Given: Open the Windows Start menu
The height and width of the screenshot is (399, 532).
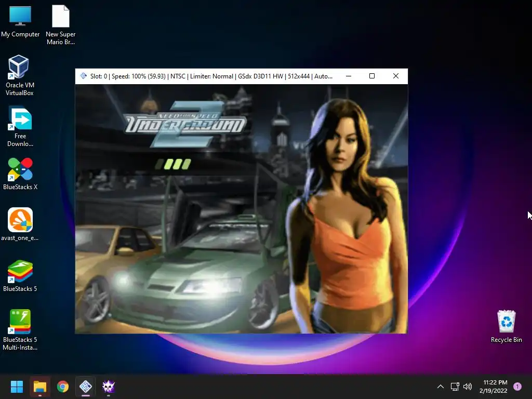Looking at the screenshot, I should [17, 387].
